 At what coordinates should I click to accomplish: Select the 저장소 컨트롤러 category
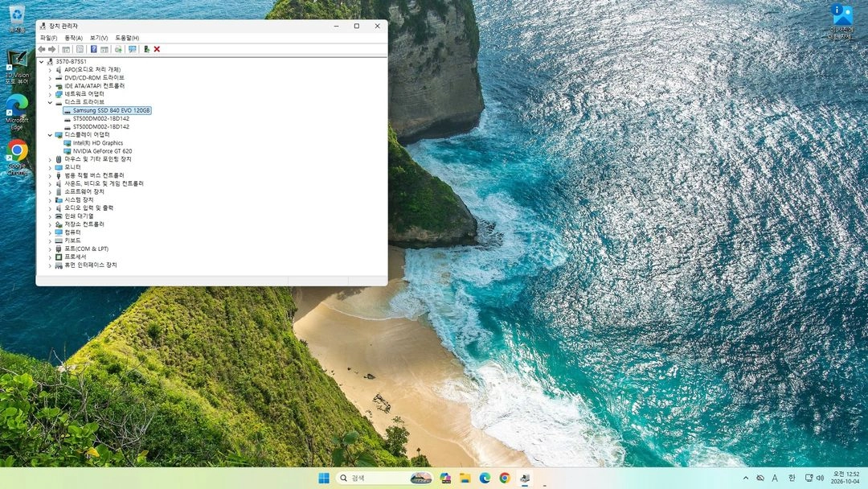tap(84, 224)
